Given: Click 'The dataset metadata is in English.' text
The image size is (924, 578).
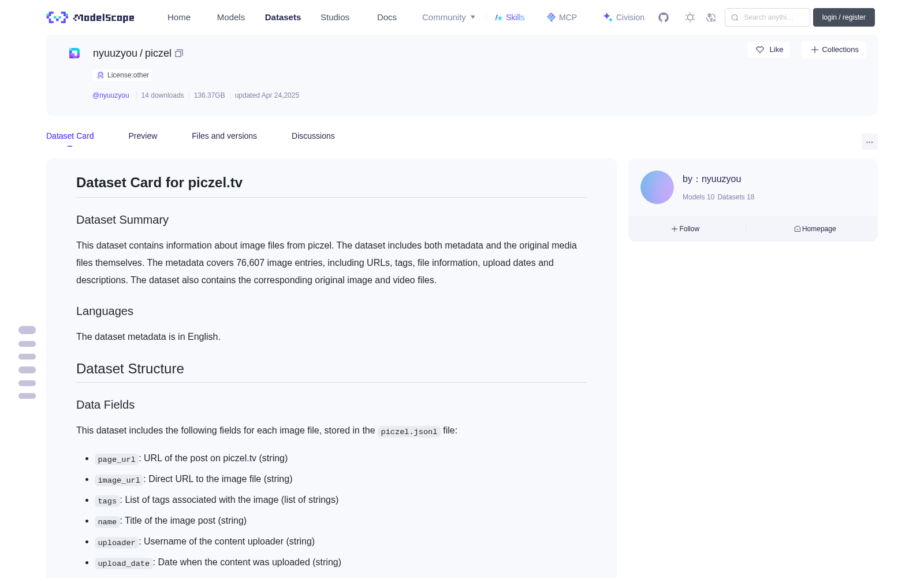Looking at the screenshot, I should point(148,336).
